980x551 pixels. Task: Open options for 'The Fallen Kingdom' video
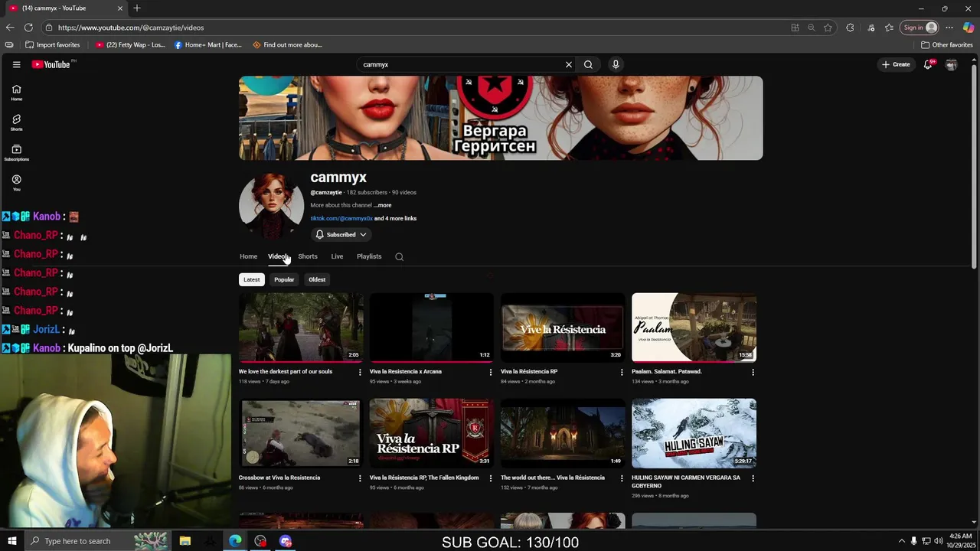point(491,478)
